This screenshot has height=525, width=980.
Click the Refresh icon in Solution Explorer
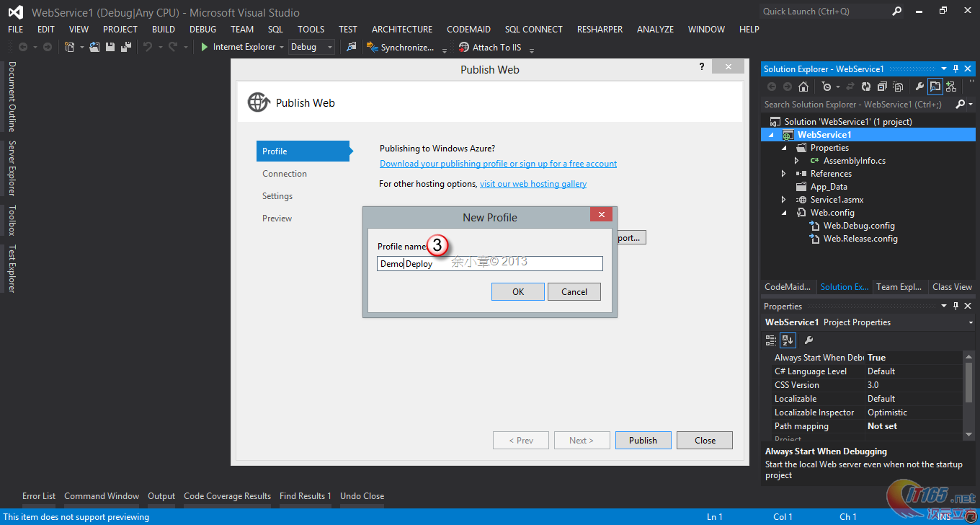tap(866, 87)
